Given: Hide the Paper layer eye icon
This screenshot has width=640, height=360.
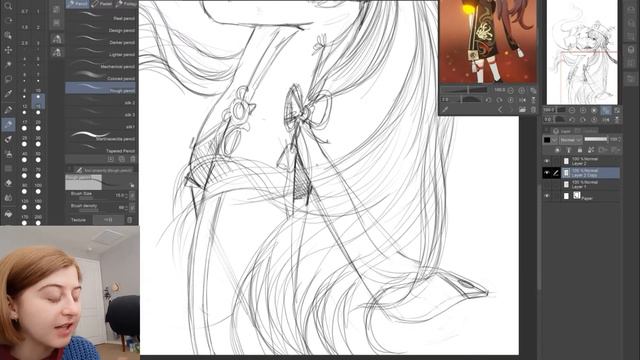Looking at the screenshot, I should (547, 196).
